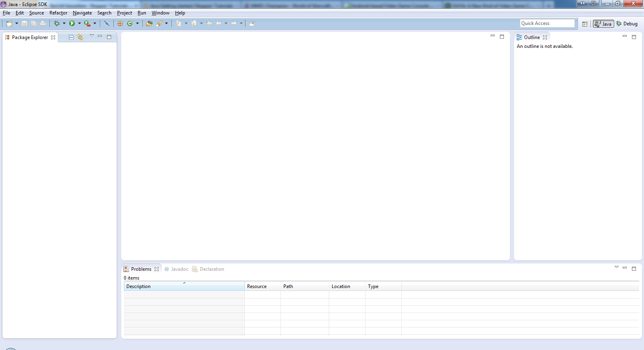The image size is (644, 350).
Task: Minimize the Problems view panel
Action: (625, 268)
